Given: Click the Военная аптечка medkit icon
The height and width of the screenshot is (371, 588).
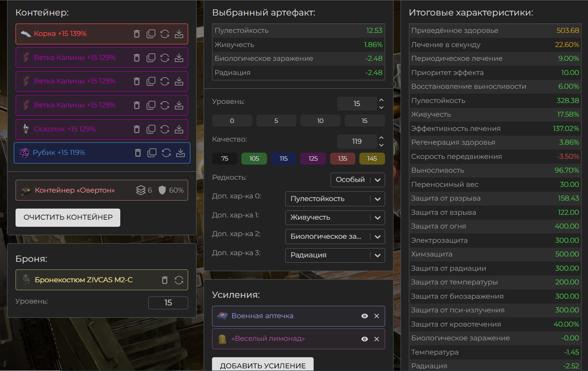Looking at the screenshot, I should [x=222, y=316].
